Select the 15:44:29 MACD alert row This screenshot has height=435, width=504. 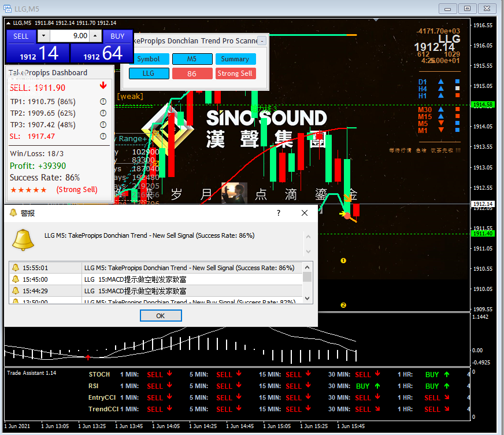pyautogui.click(x=156, y=291)
